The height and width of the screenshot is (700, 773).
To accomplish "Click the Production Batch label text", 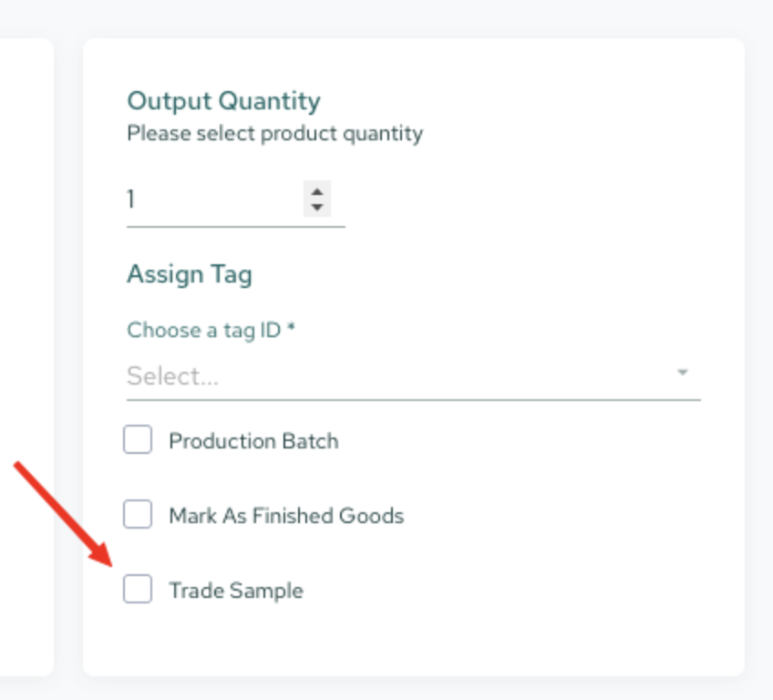I will 254,441.
